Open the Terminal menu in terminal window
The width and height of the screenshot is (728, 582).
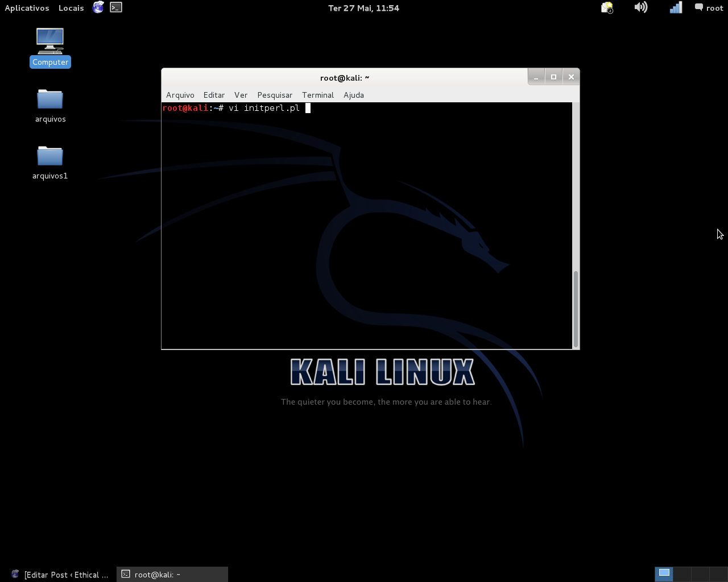pos(318,95)
